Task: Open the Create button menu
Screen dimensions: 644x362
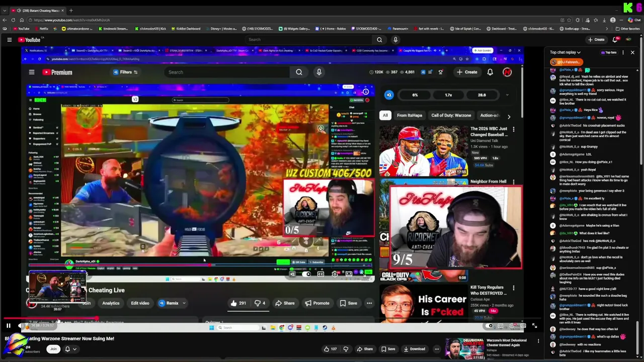Action: (x=596, y=40)
